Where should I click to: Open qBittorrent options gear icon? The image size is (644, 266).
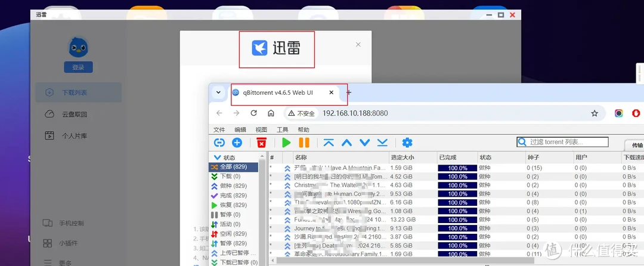click(407, 143)
